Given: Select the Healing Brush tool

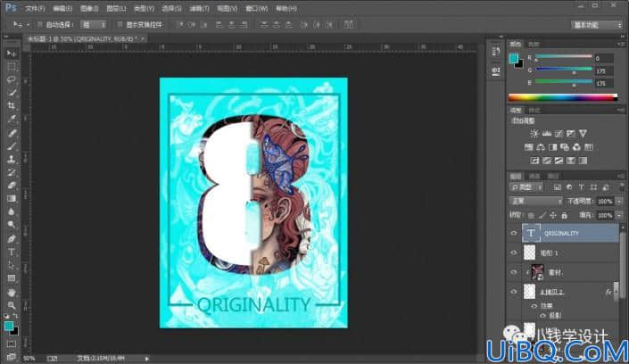Looking at the screenshot, I should [12, 133].
